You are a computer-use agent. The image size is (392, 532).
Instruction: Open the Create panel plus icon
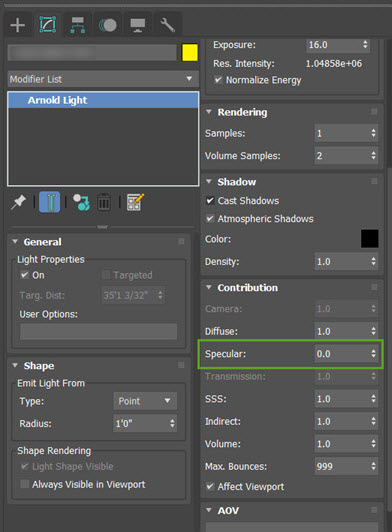coord(18,25)
